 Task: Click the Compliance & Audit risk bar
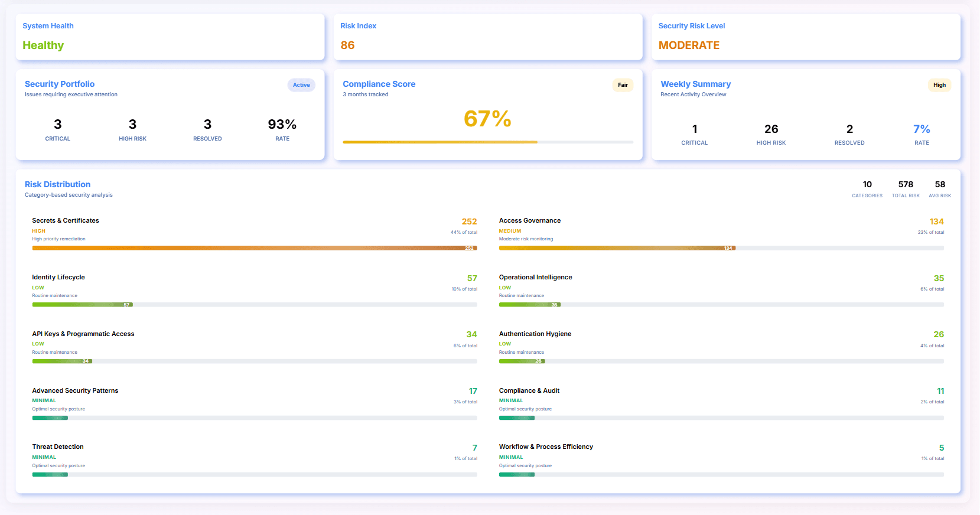(x=721, y=418)
